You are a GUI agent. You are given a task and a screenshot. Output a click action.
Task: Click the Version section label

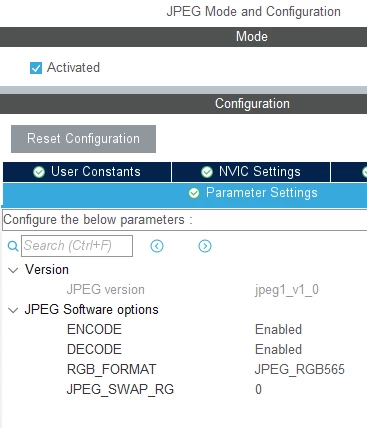pos(47,270)
